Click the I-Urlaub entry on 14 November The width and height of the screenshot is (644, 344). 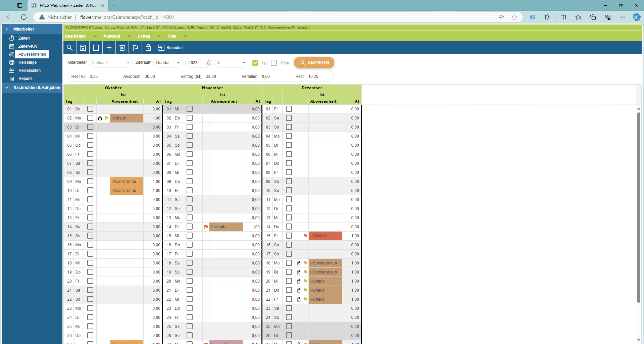click(226, 227)
